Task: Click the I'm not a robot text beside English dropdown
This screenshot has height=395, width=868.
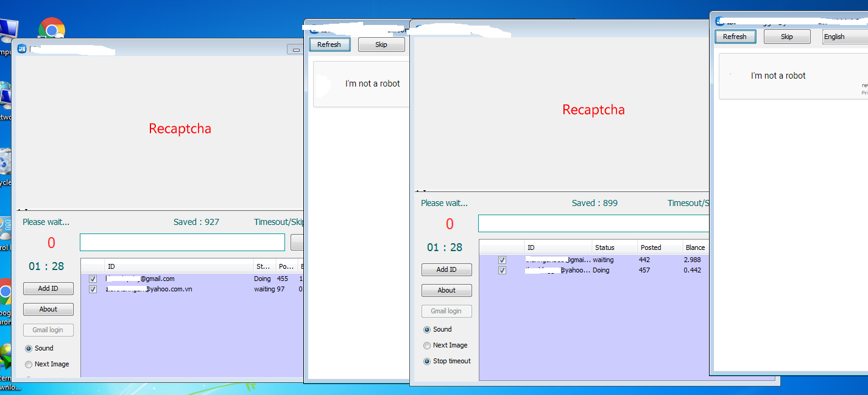Action: (x=778, y=76)
